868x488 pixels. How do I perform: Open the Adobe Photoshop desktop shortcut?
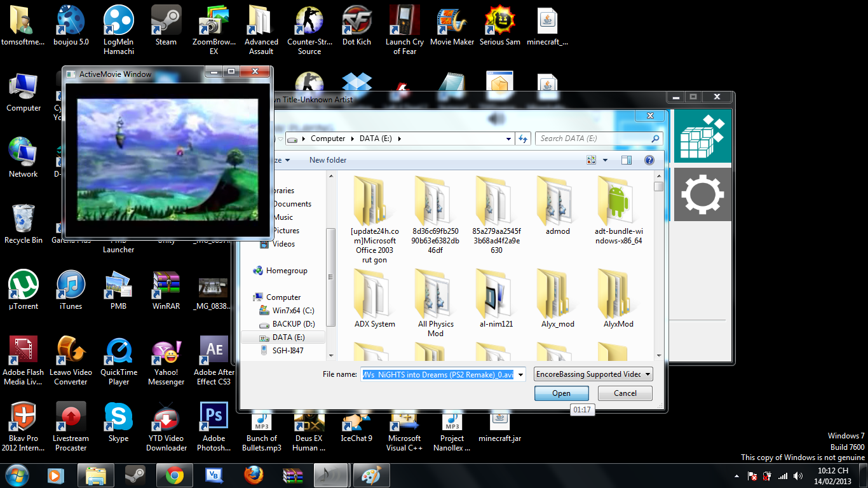214,427
